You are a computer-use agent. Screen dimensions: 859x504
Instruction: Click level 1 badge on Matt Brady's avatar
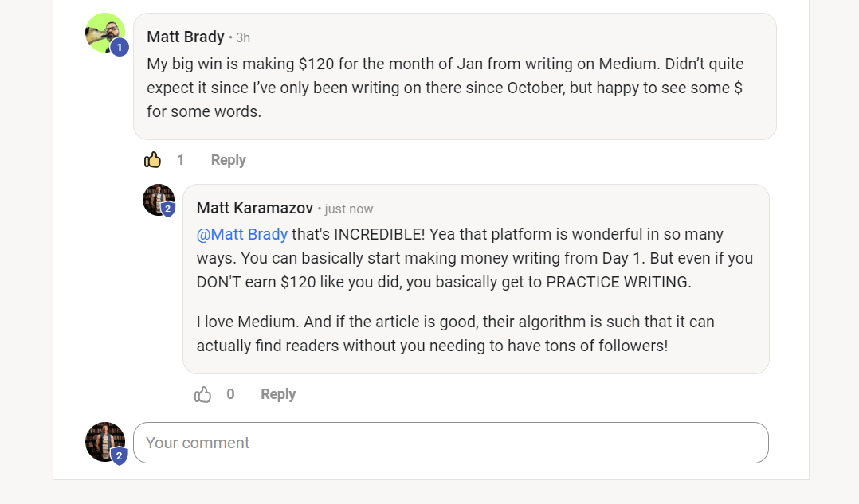pyautogui.click(x=120, y=48)
